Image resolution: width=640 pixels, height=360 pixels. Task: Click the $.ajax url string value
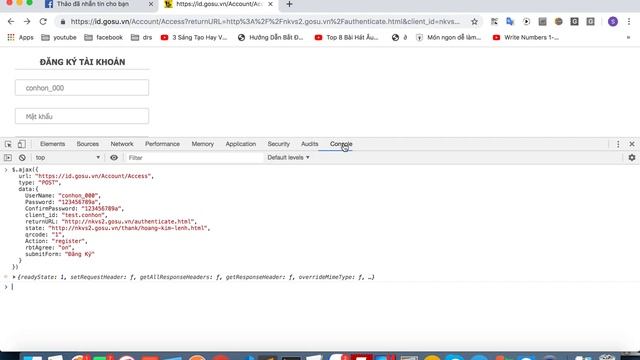(x=94, y=176)
